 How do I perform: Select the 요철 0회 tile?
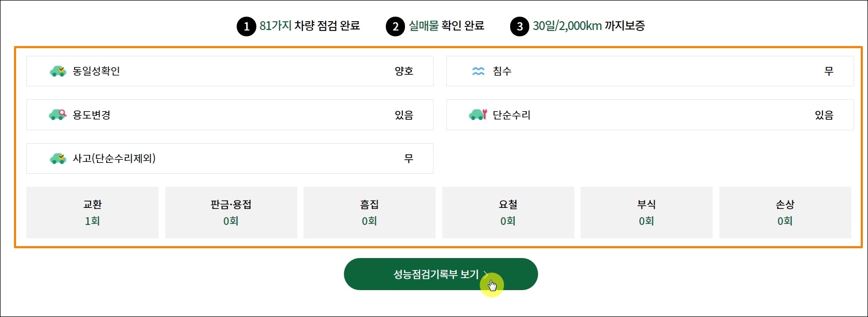508,213
